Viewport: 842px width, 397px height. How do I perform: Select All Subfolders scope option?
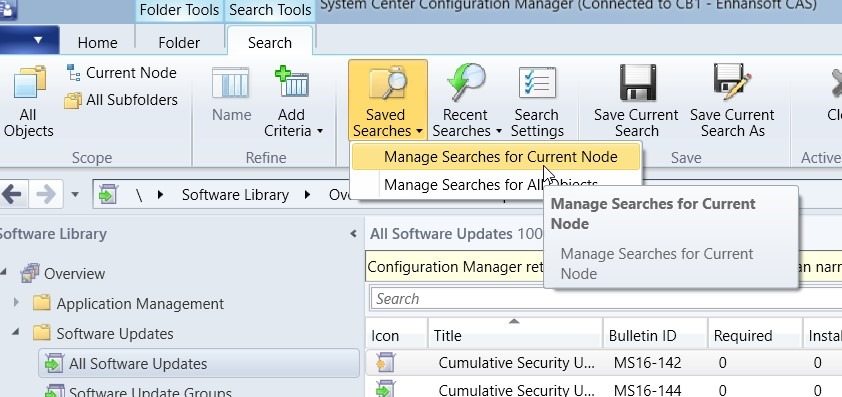(121, 100)
